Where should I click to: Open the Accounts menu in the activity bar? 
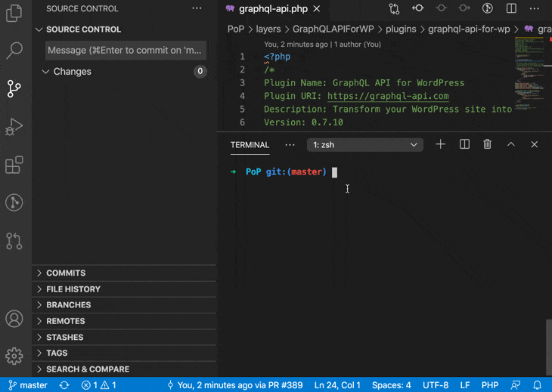coord(14,319)
